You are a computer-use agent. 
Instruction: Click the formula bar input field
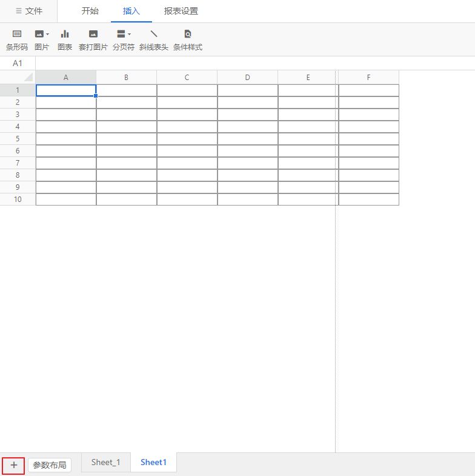254,63
